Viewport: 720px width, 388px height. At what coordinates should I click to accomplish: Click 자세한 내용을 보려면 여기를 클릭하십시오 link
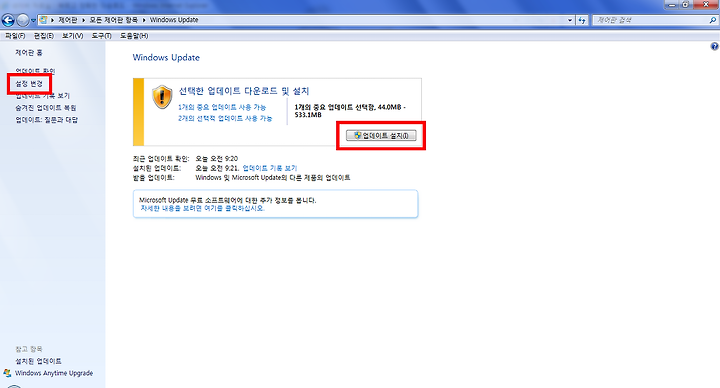(x=202, y=208)
